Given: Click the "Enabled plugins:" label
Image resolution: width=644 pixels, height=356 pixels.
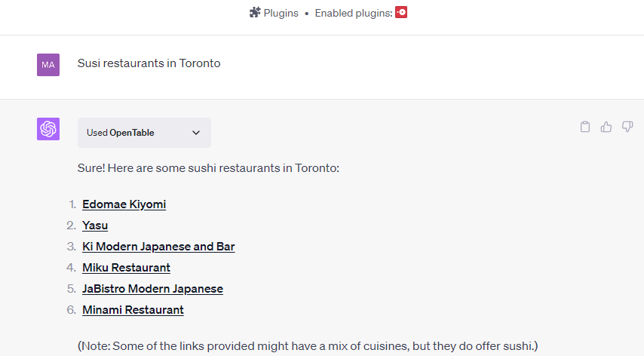Looking at the screenshot, I should click(x=353, y=13).
